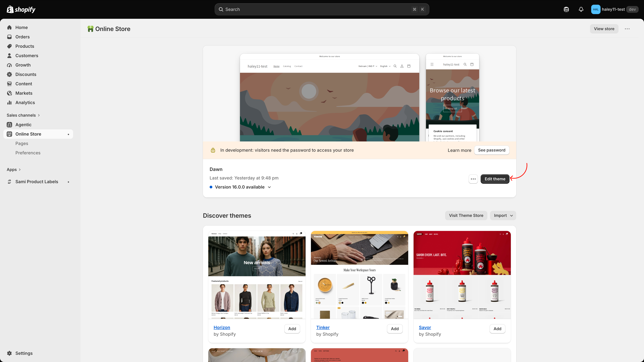Expand the Apps section
The height and width of the screenshot is (362, 644).
(14, 169)
